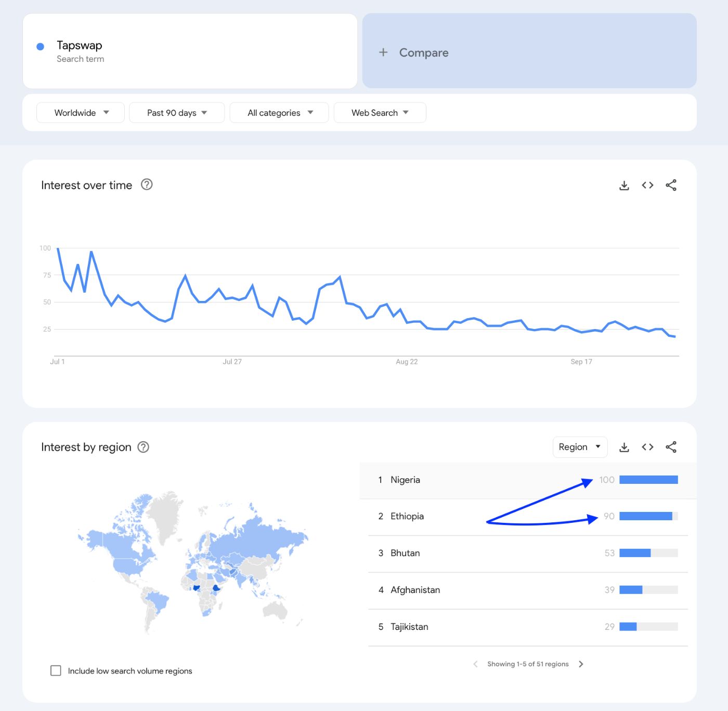This screenshot has height=711, width=728.
Task: Click Nigeria's interest bar
Action: pyautogui.click(x=648, y=480)
